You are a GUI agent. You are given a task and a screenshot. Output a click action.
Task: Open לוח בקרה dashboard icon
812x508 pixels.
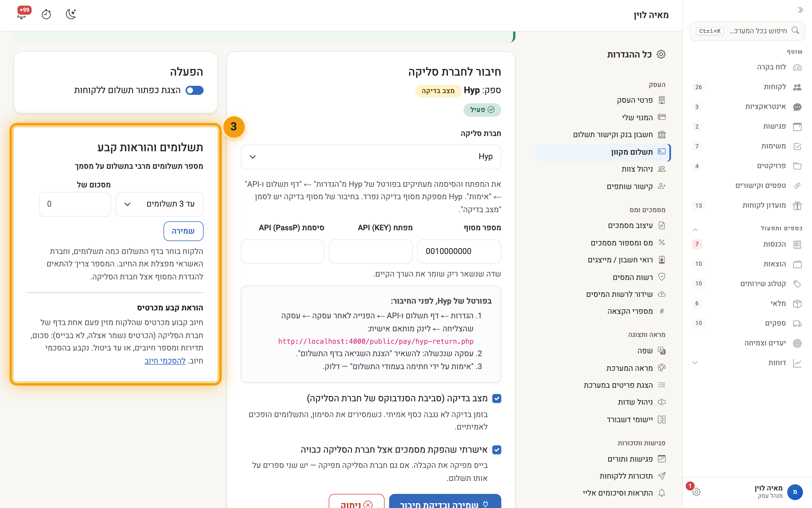click(x=797, y=67)
